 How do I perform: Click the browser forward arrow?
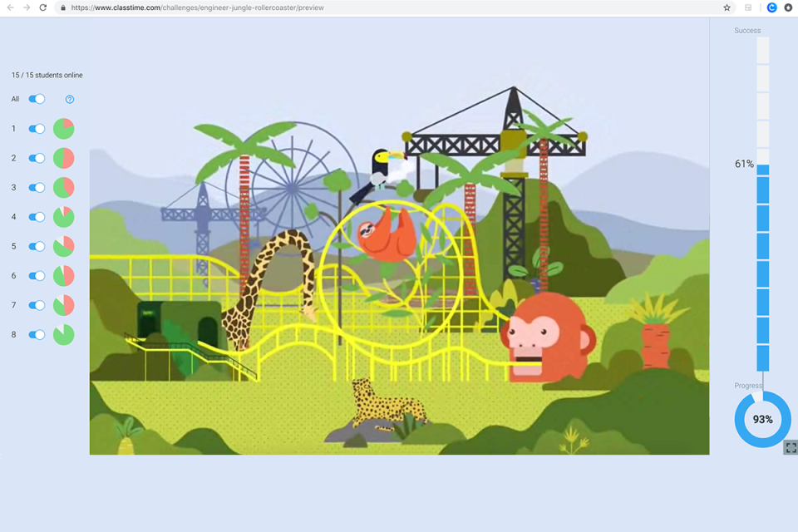[27, 7]
